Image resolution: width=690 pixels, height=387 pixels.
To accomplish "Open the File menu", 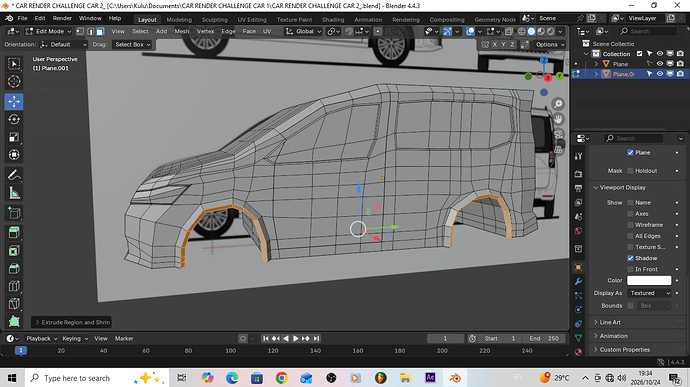I will [x=22, y=18].
